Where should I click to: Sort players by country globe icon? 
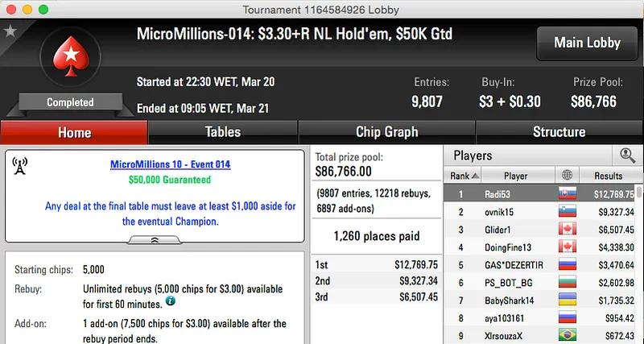tap(568, 176)
